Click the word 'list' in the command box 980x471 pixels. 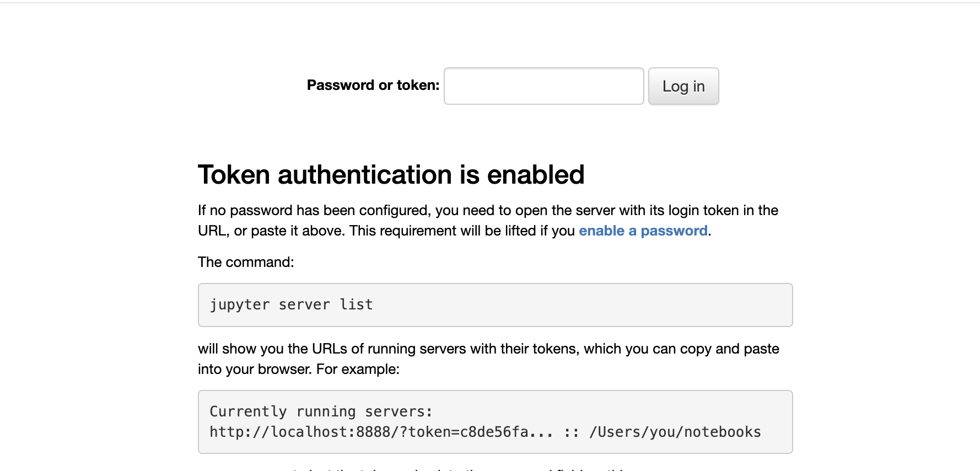coord(356,304)
